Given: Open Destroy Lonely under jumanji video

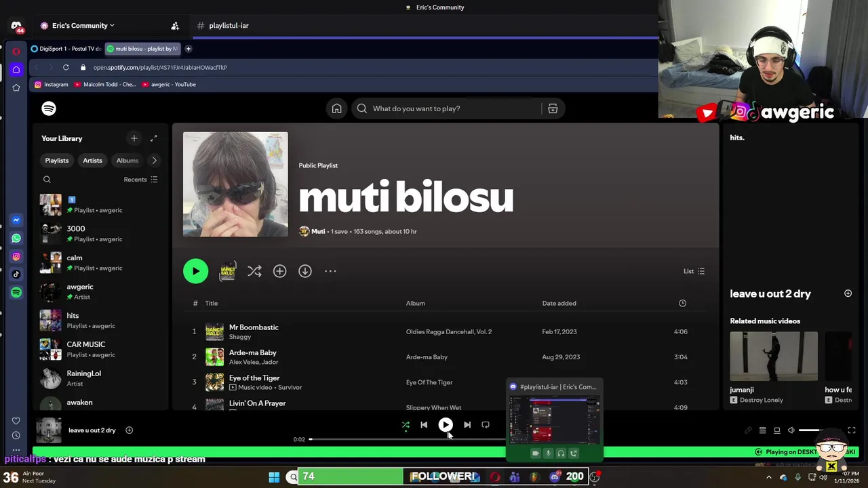Looking at the screenshot, I should tap(762, 401).
